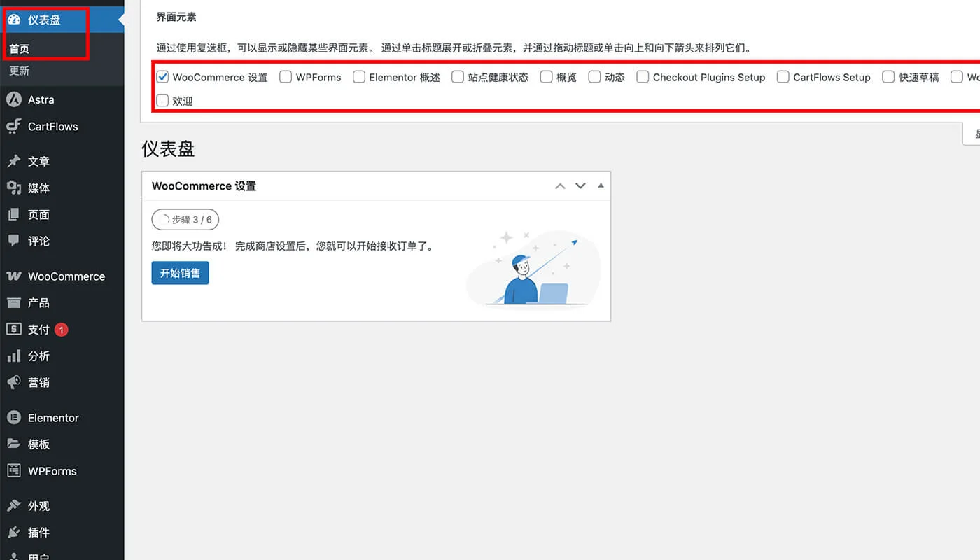Click the 开始销售 (Start Selling) button

(x=180, y=273)
